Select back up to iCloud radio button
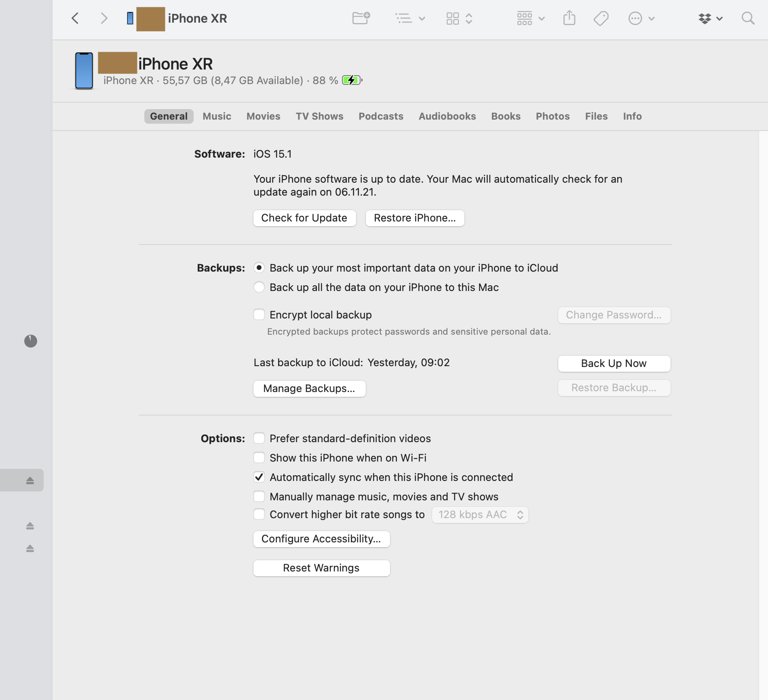 pyautogui.click(x=259, y=268)
